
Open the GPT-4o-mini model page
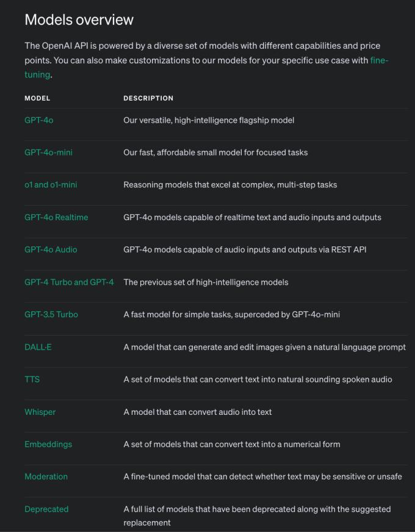(x=49, y=153)
